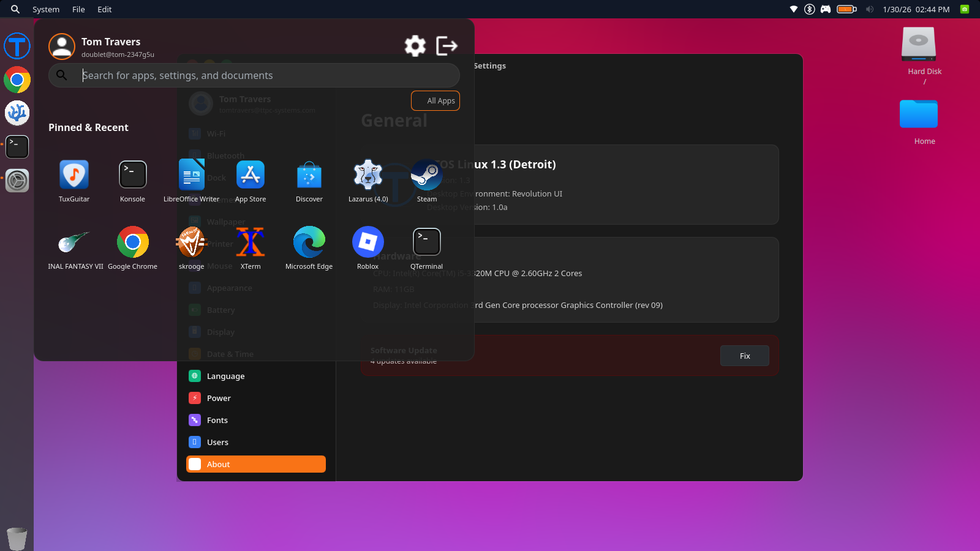
Task: Open Roblox from the launcher grid
Action: [x=368, y=242]
